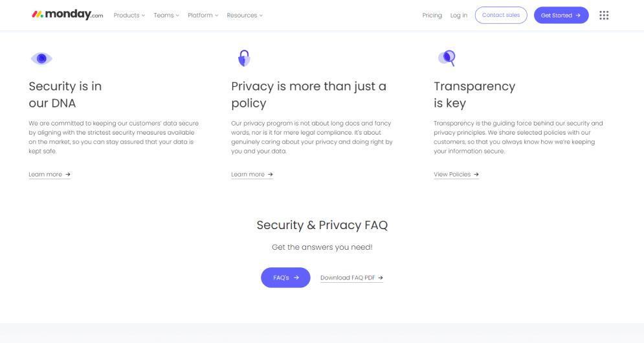Expand the Products dropdown menu
Image resolution: width=644 pixels, height=343 pixels.
[129, 16]
